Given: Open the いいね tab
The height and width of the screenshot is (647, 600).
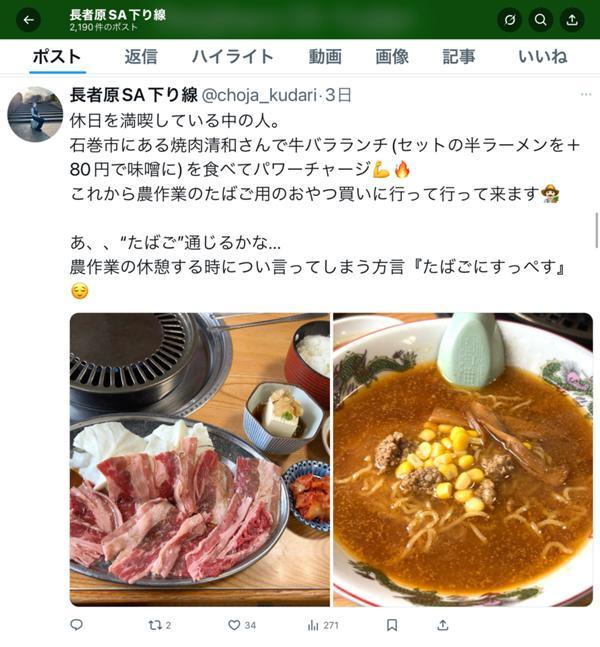Looking at the screenshot, I should coord(543,57).
